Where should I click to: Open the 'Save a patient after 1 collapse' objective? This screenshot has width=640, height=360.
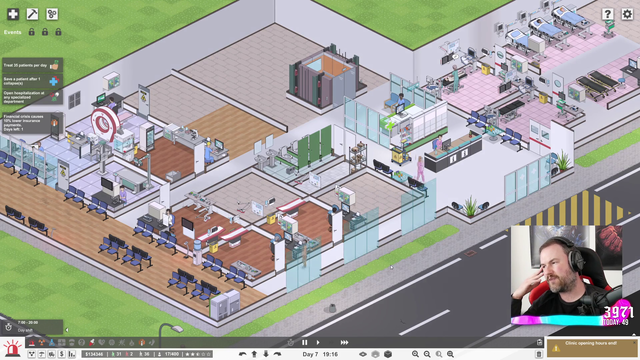[x=32, y=81]
